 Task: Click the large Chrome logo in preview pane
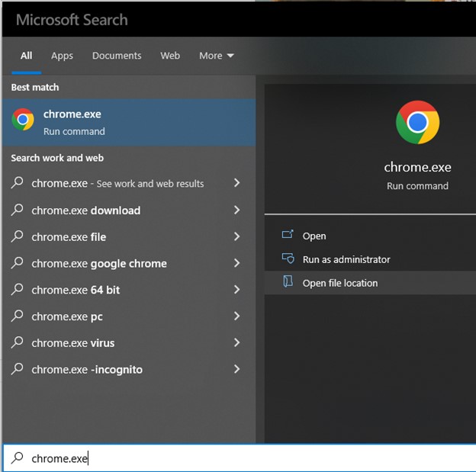[417, 122]
